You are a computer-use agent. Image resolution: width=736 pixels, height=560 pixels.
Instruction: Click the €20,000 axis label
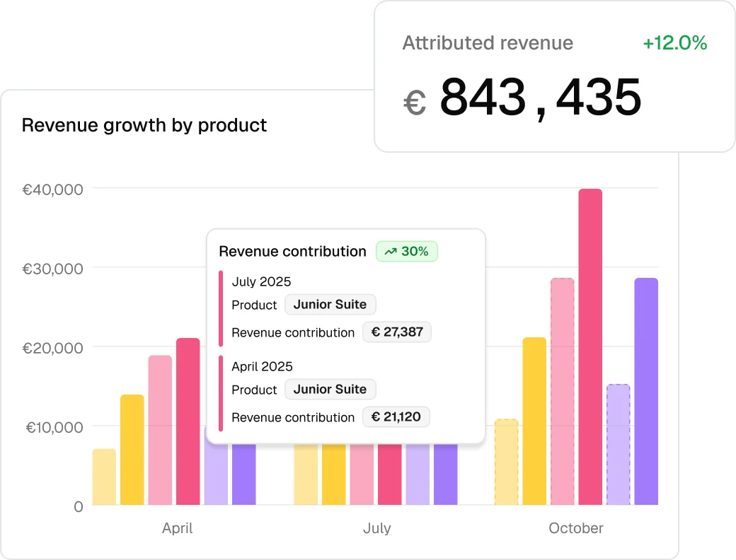pyautogui.click(x=52, y=348)
